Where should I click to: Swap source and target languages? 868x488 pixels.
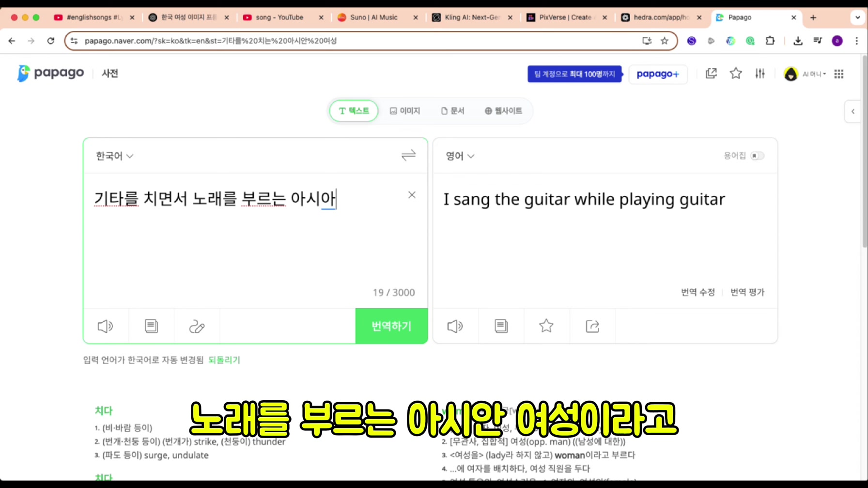[408, 155]
